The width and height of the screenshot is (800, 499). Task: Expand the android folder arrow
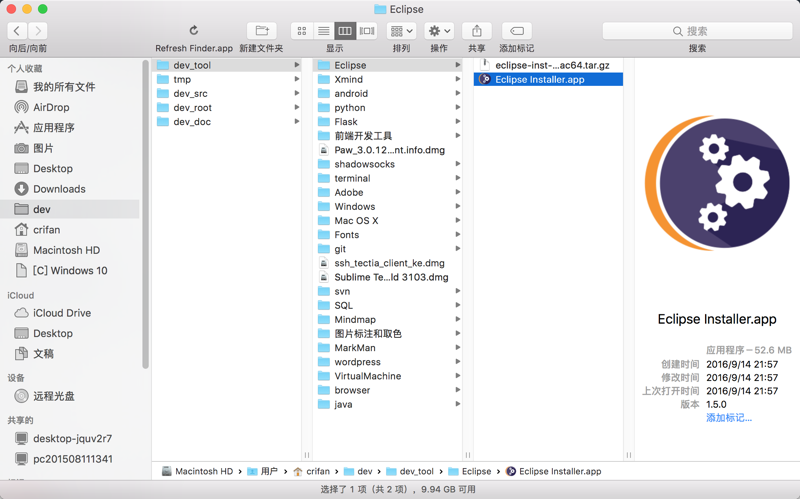tap(458, 93)
